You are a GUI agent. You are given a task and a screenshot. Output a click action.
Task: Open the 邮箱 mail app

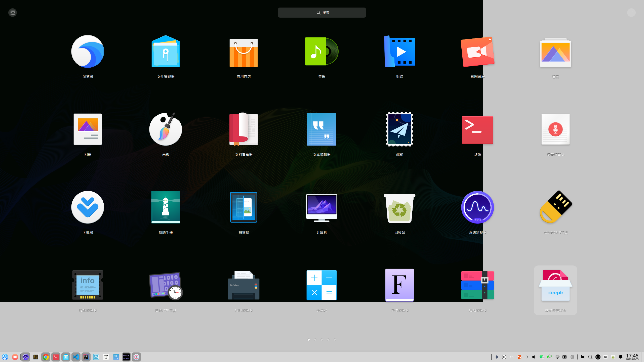tap(399, 129)
